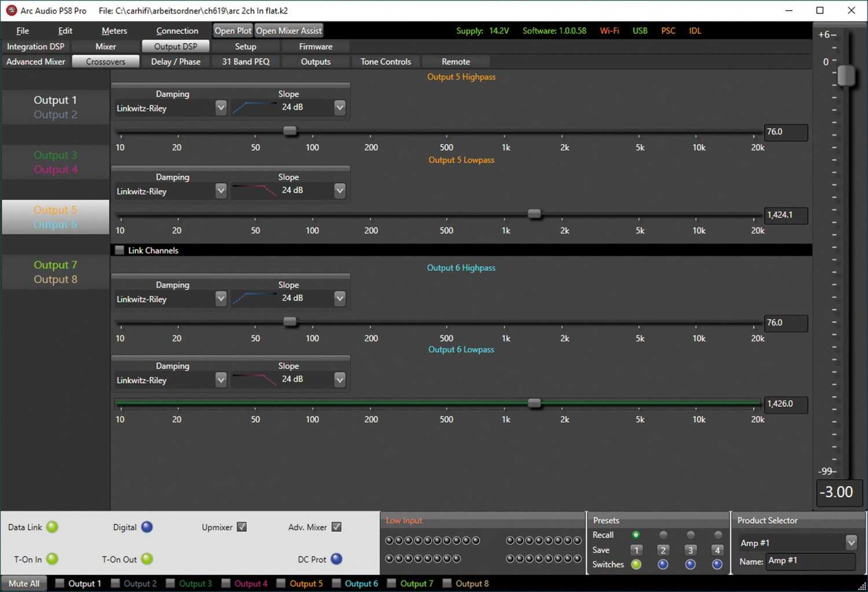Expand the Product Selector Amp #1 dropdown

click(x=851, y=542)
